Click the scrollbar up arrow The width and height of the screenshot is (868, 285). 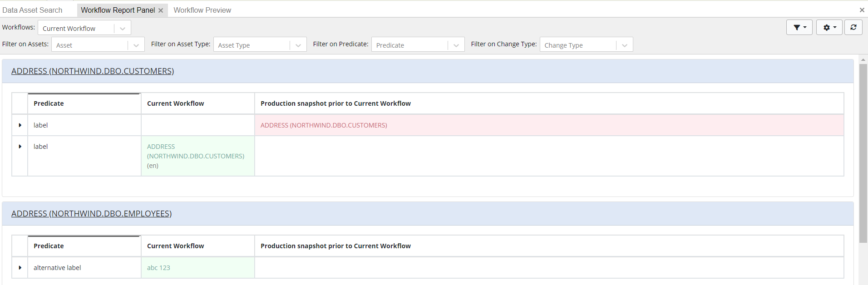pyautogui.click(x=863, y=59)
